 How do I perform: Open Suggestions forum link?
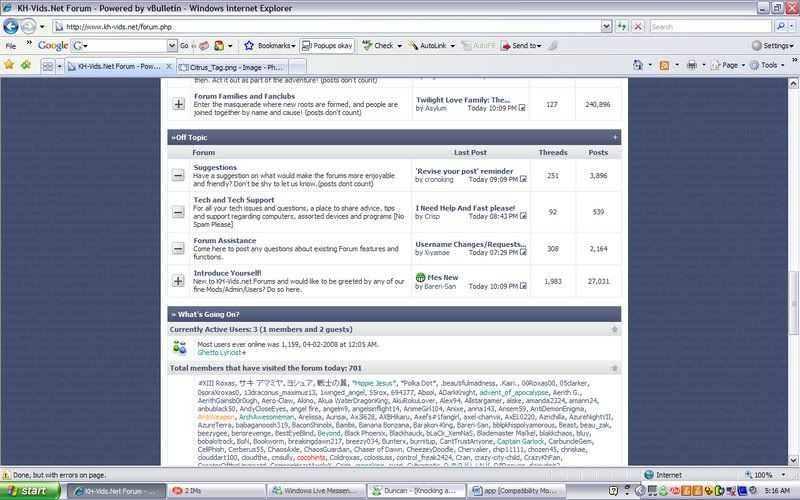tap(215, 167)
